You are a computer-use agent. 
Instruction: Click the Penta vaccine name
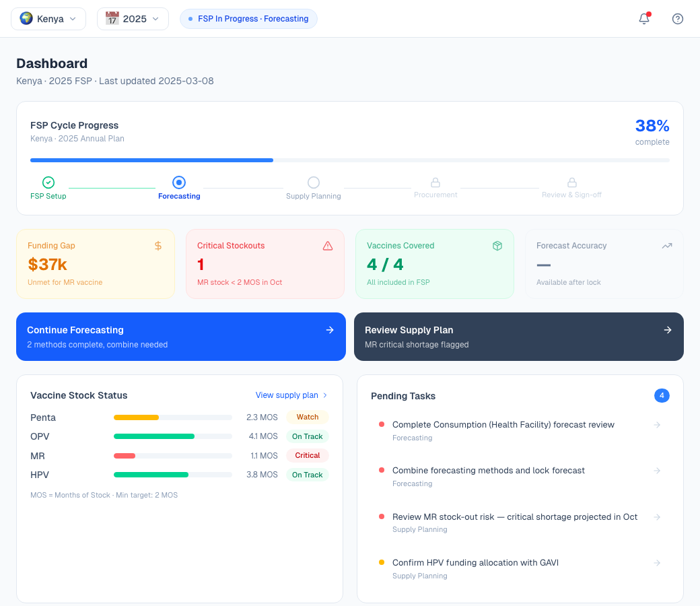(x=43, y=417)
